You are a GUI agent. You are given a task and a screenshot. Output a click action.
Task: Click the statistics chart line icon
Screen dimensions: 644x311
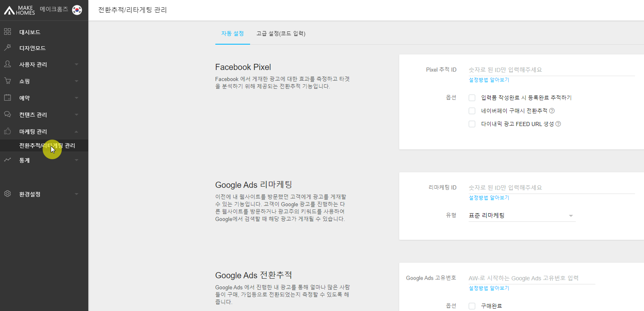point(7,160)
